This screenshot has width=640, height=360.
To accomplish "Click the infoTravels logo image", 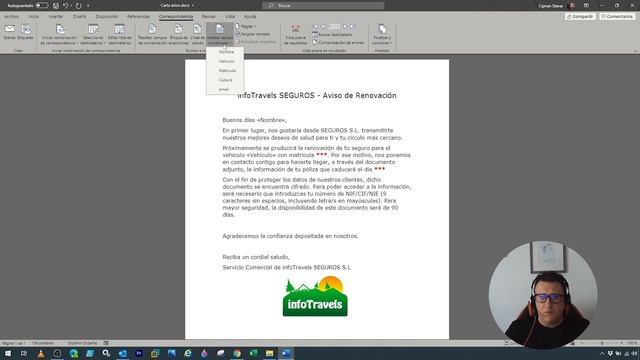I will (315, 296).
